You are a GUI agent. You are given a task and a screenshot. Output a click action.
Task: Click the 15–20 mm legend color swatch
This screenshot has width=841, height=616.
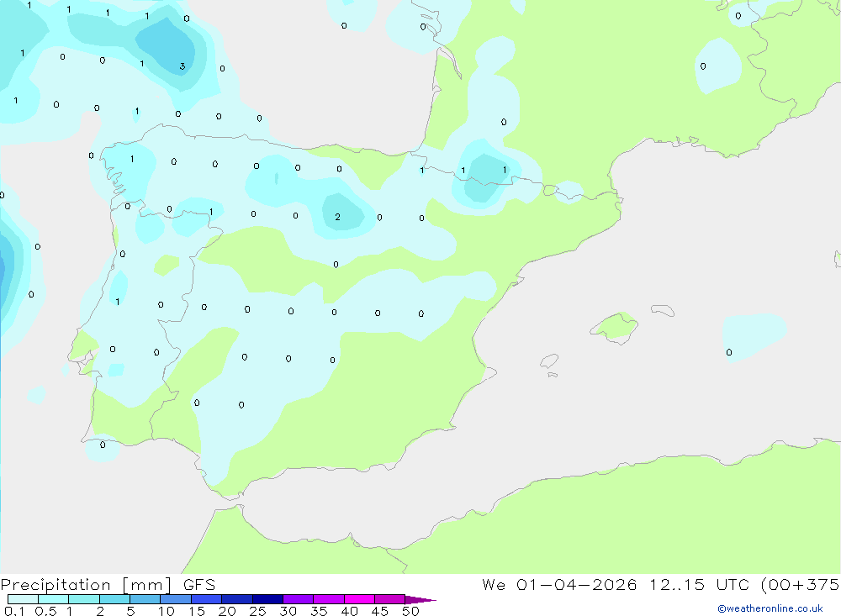pos(207,599)
